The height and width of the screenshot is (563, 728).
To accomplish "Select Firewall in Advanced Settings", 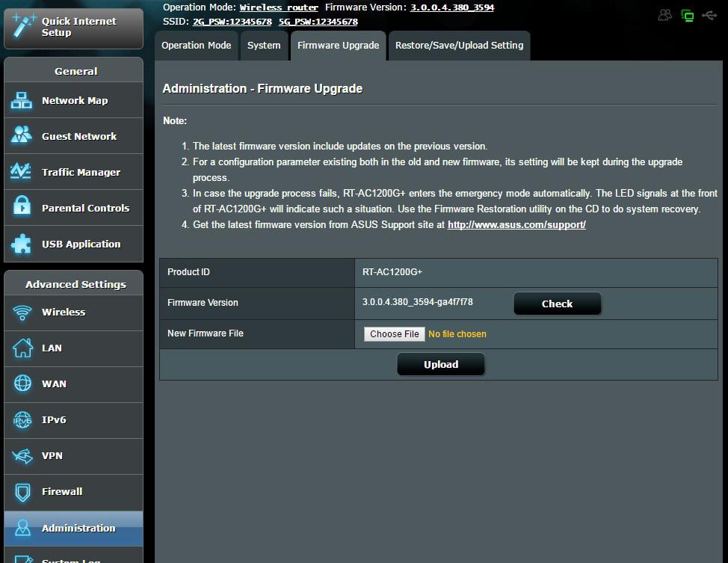I will click(x=73, y=492).
